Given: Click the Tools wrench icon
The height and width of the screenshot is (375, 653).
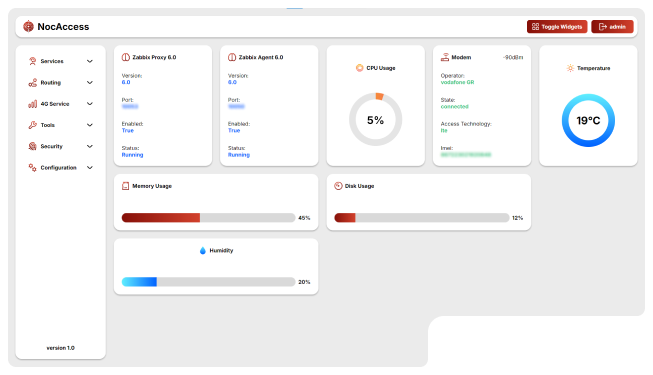Looking at the screenshot, I should pos(32,125).
